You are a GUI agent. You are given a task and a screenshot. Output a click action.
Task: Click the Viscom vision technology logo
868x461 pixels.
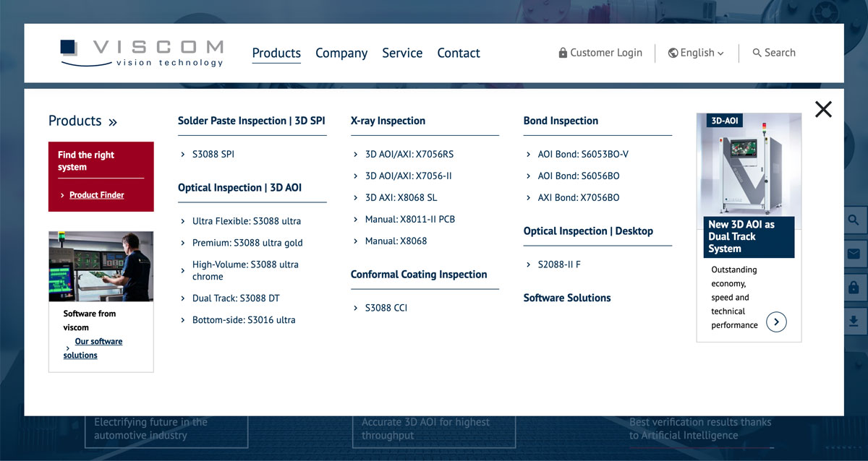pyautogui.click(x=142, y=53)
